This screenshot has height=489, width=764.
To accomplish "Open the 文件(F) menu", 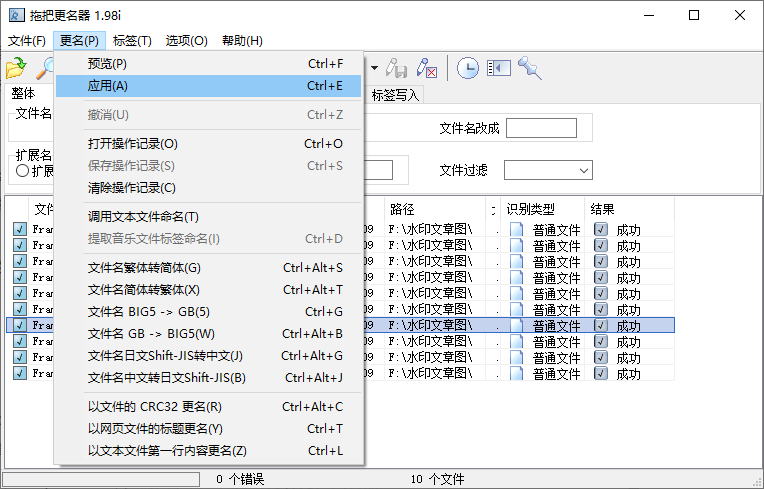I will point(27,40).
